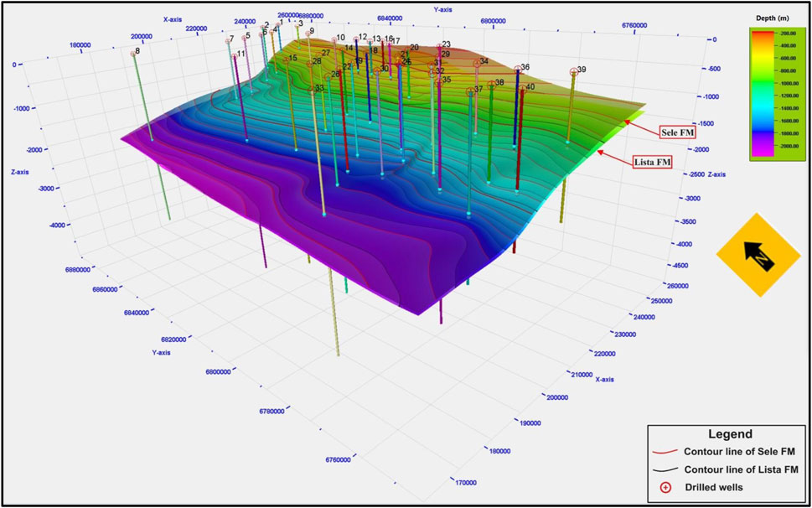Click the red top of the depth color bar
812x508 pixels.
pos(762,32)
